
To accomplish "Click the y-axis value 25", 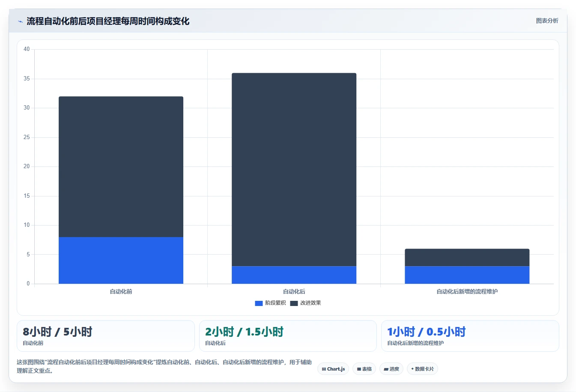I will [x=27, y=137].
